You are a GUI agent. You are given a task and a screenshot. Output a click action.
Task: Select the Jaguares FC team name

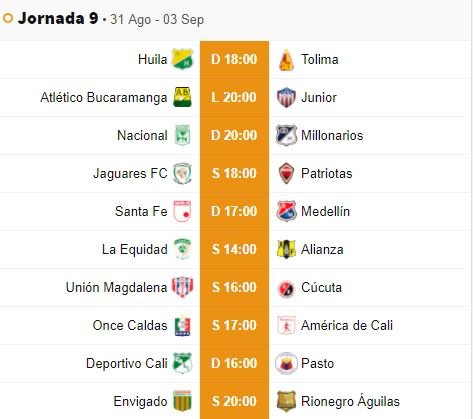(130, 173)
